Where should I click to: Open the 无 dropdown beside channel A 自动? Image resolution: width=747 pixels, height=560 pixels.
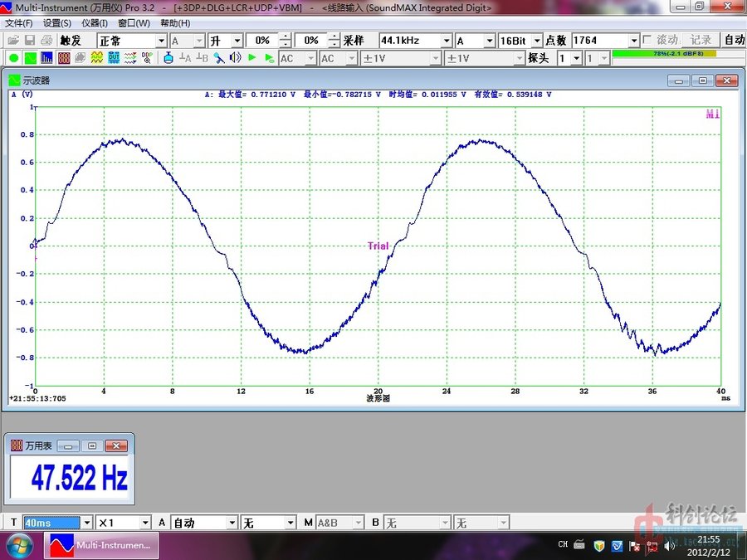pos(290,523)
